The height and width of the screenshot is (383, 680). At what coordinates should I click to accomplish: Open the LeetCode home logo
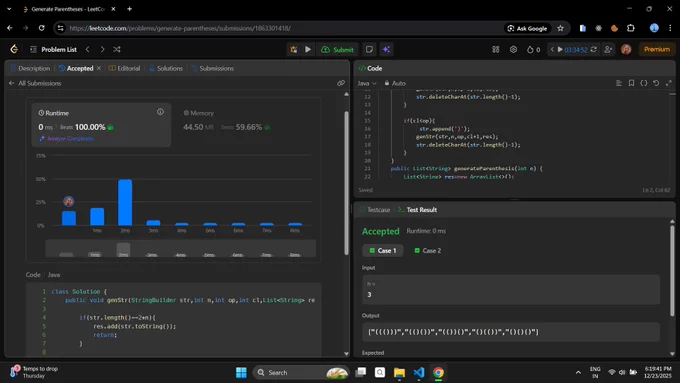[14, 49]
